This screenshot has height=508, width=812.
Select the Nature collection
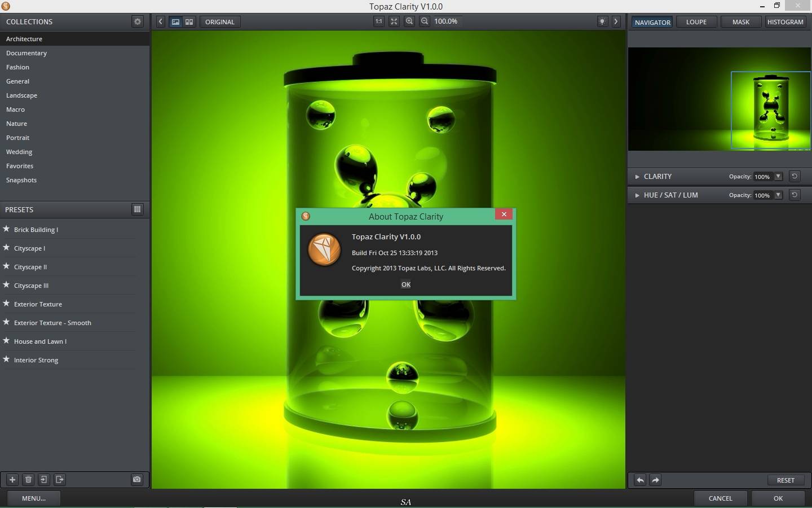[x=74, y=124]
